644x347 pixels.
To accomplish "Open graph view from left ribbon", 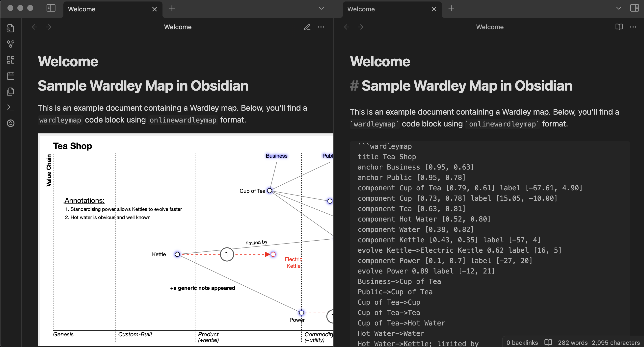I will [10, 44].
